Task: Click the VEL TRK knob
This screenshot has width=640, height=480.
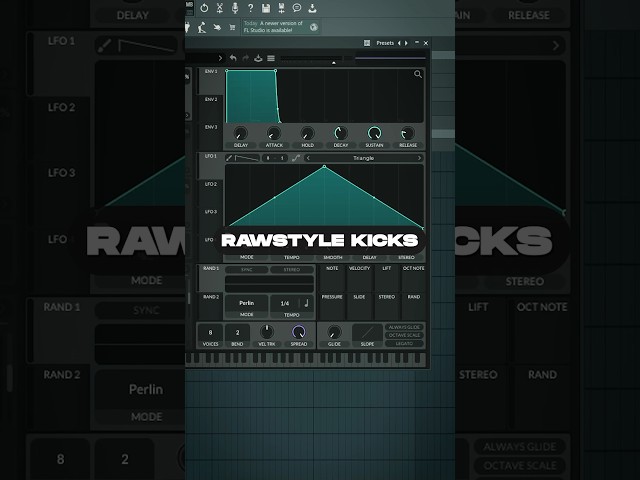Action: (267, 331)
